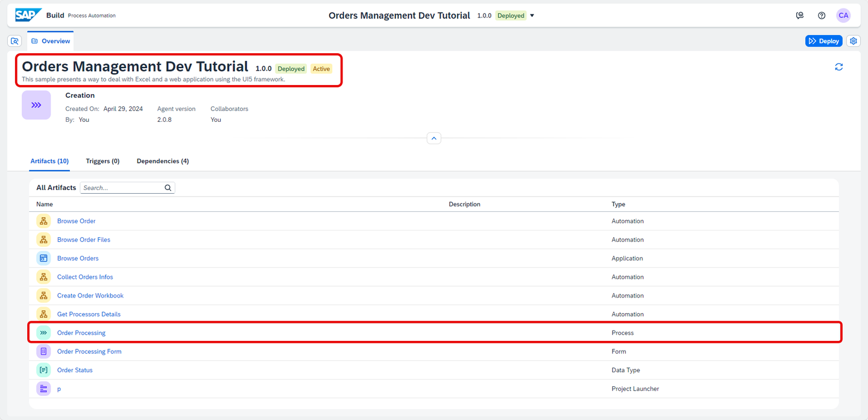Click the project arrows icon next to Creation
The image size is (868, 420).
point(36,105)
